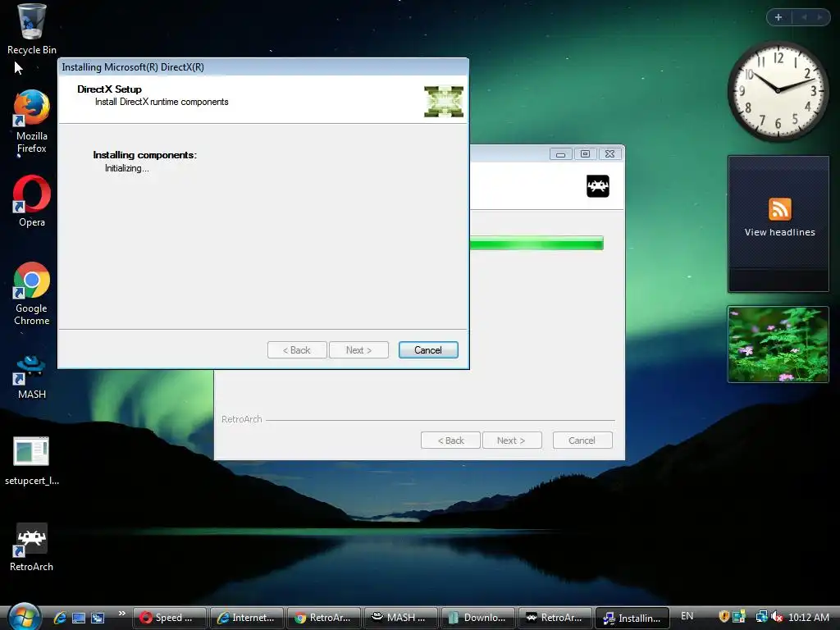Click the colored blocks tray icon
The height and width of the screenshot is (630, 840).
pos(739,617)
